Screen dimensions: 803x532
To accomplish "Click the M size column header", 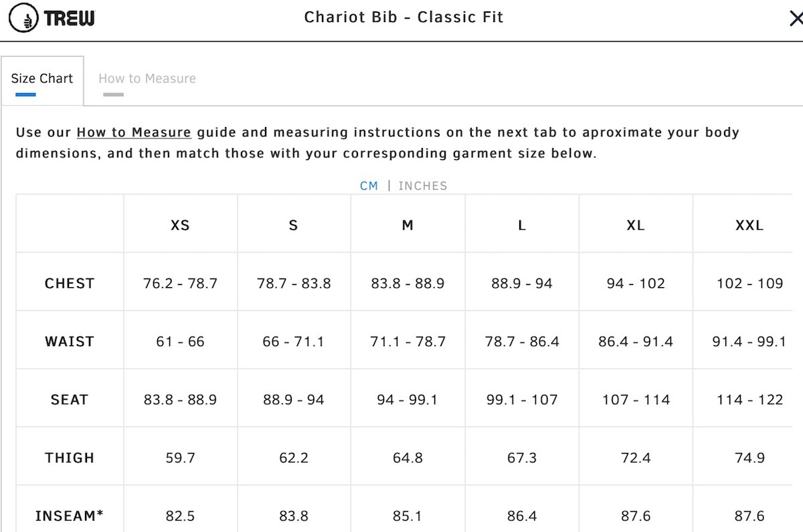I will click(x=408, y=226).
